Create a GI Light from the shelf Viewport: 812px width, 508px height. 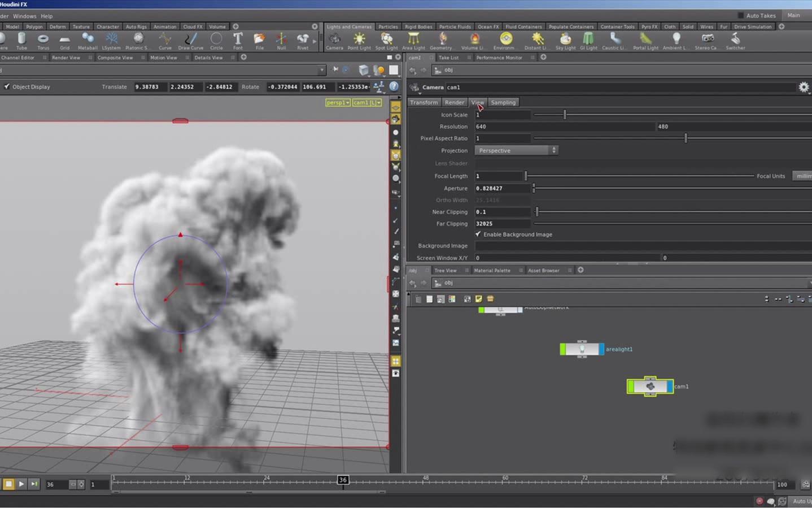[x=588, y=41]
